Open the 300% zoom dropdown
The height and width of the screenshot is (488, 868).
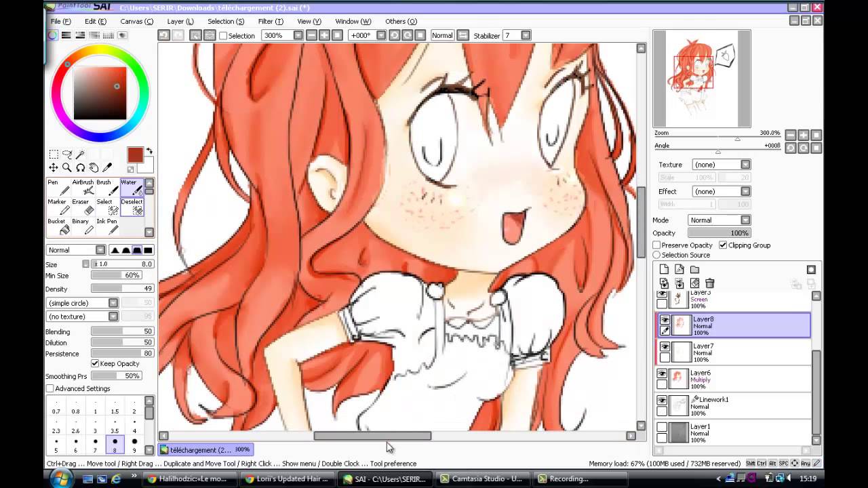[x=298, y=35]
